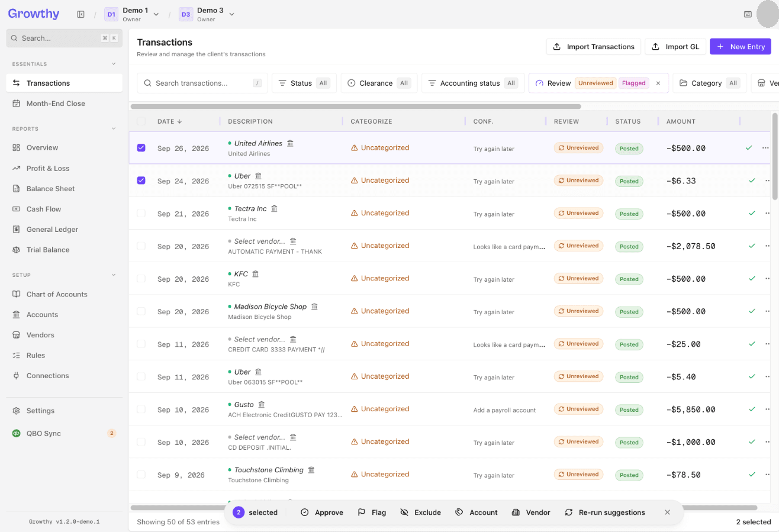Uncheck the Uber Sep 24 row checkbox
779x532 pixels.
point(141,180)
